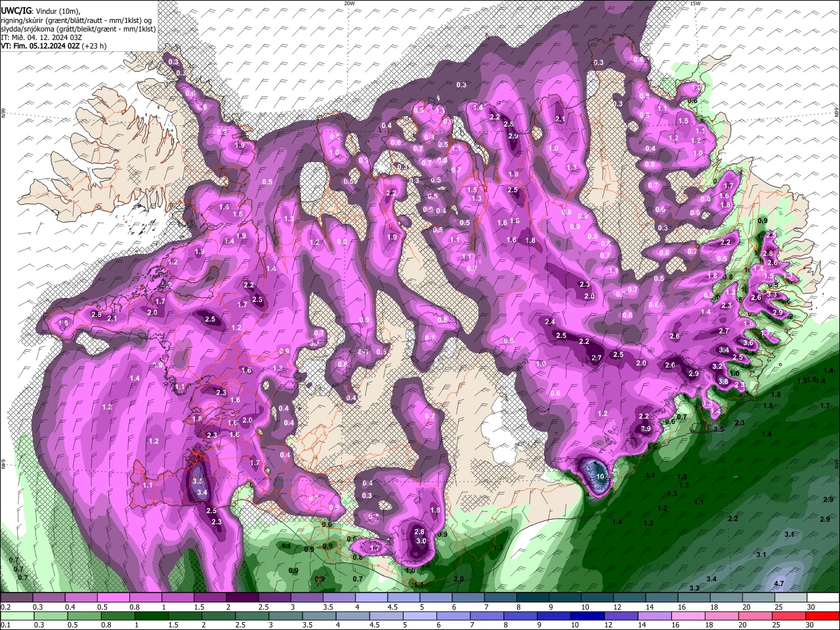Click the '0.2' label in the upper legend
Viewport: 840px width, 630px height.
click(5, 607)
